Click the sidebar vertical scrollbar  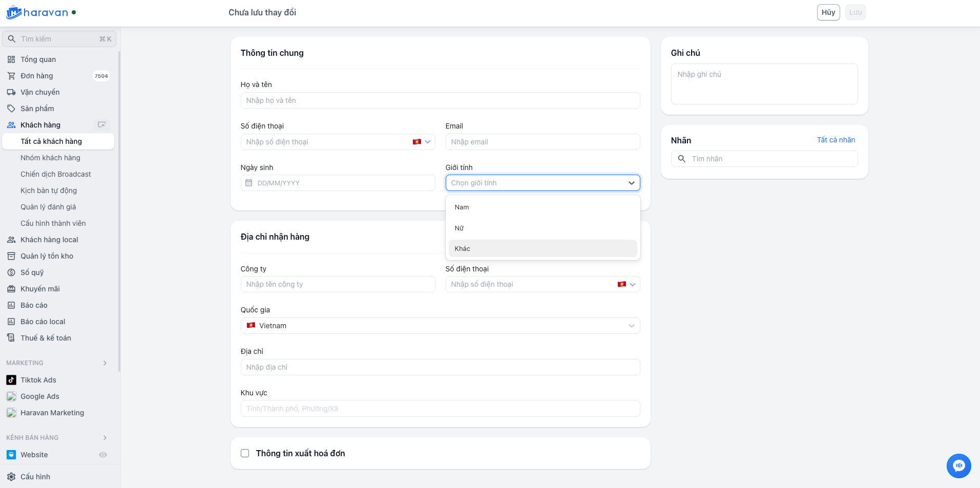tap(119, 211)
